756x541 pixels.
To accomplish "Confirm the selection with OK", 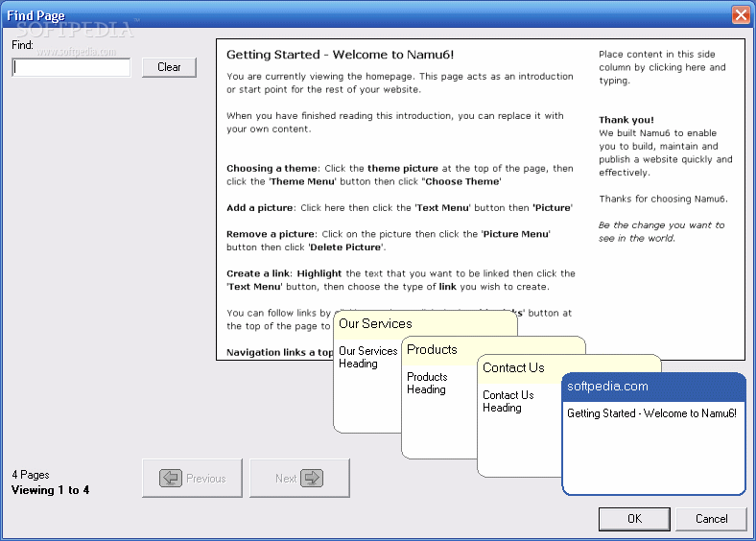I will [634, 519].
